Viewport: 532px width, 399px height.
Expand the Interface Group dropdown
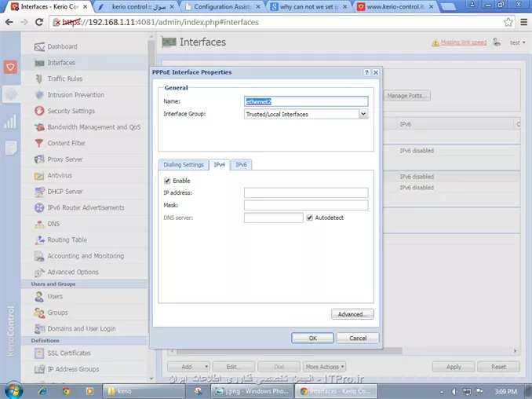(x=363, y=114)
